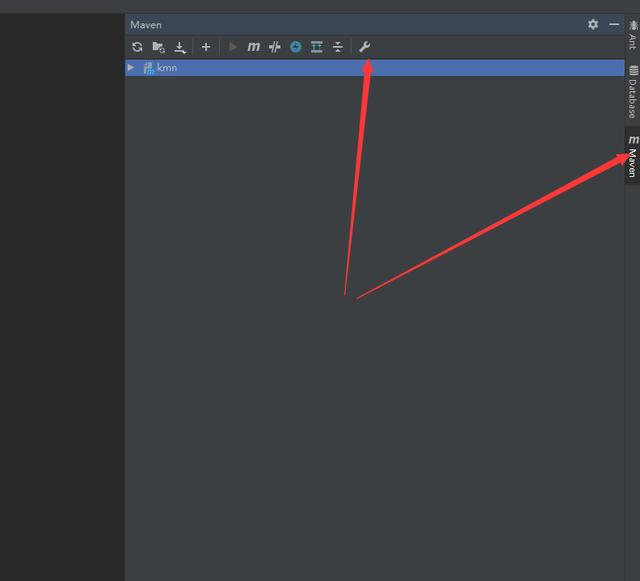Execute Maven goal 'm' icon
The height and width of the screenshot is (581, 640).
(x=253, y=47)
